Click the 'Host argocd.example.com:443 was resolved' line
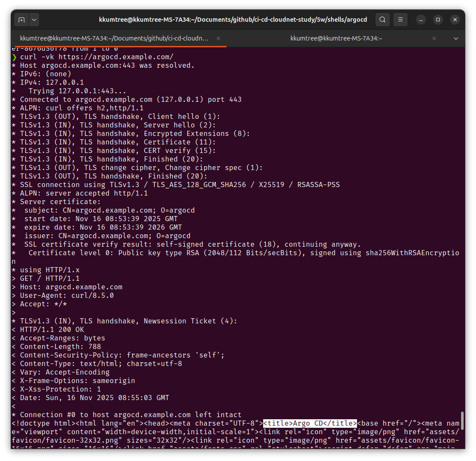The image size is (476, 461). (103, 66)
